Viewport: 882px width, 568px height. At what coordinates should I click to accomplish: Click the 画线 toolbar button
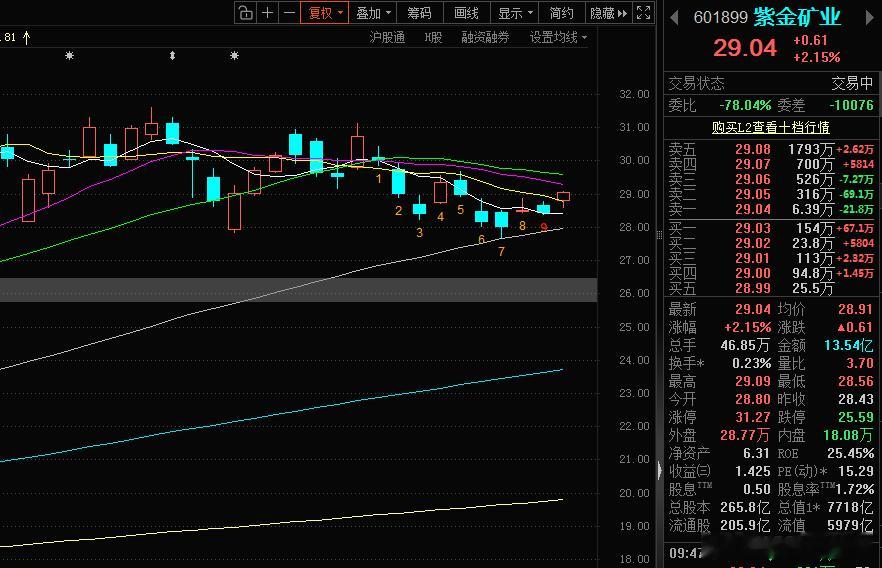pos(466,12)
